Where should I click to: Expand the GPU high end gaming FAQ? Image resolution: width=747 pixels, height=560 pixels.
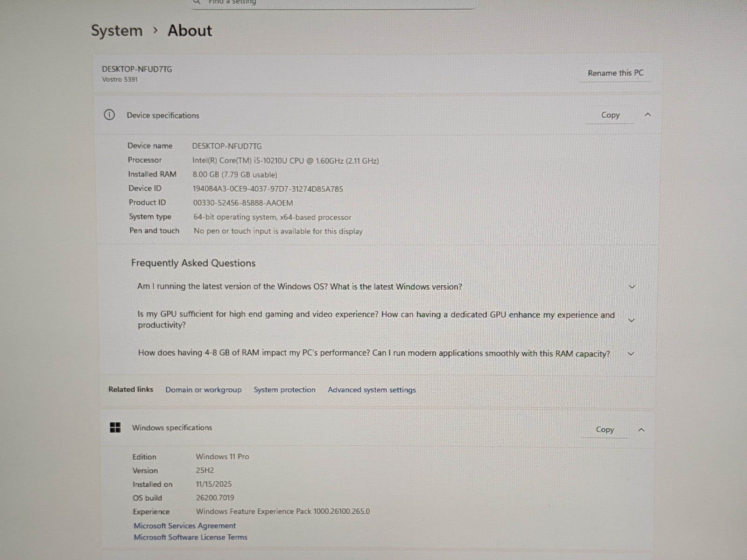(631, 320)
